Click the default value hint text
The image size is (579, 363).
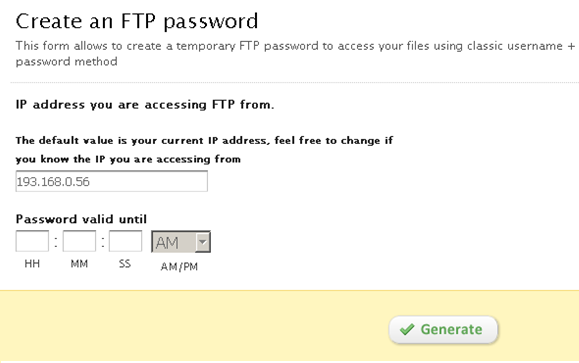pyautogui.click(x=204, y=150)
